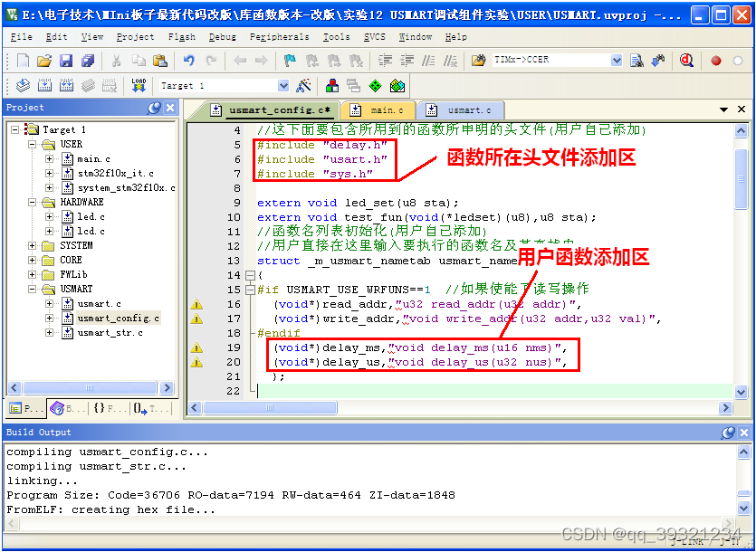This screenshot has height=552, width=756.
Task: Select stm32f10x_it.c in project tree
Action: pos(116,173)
